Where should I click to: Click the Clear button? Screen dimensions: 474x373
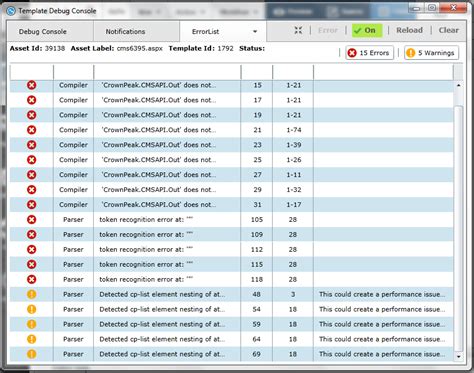pos(449,30)
